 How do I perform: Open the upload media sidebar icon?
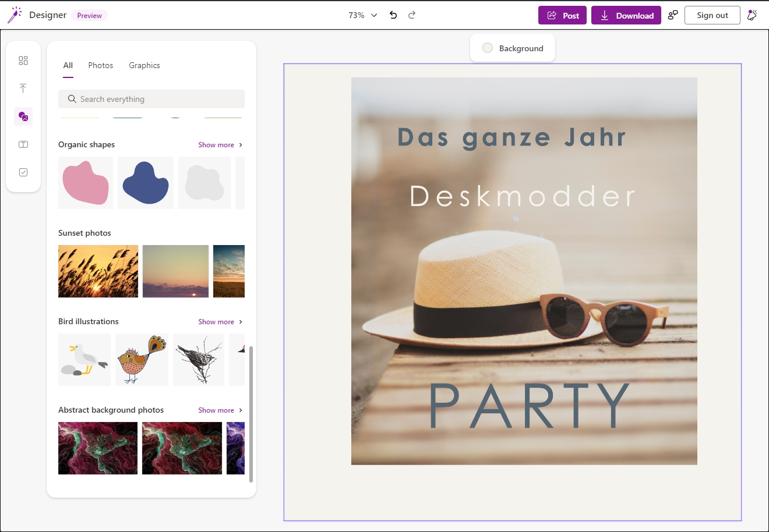(x=23, y=88)
